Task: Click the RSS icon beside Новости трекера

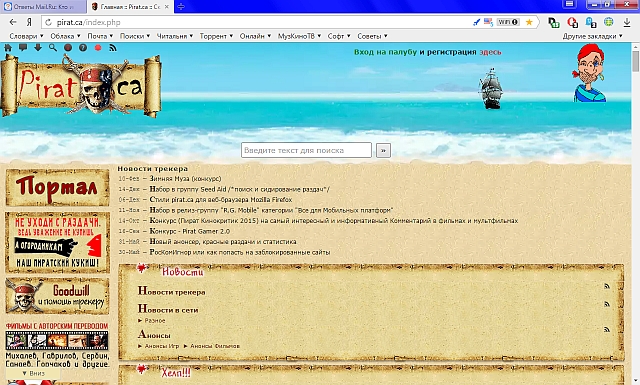Action: [x=607, y=286]
